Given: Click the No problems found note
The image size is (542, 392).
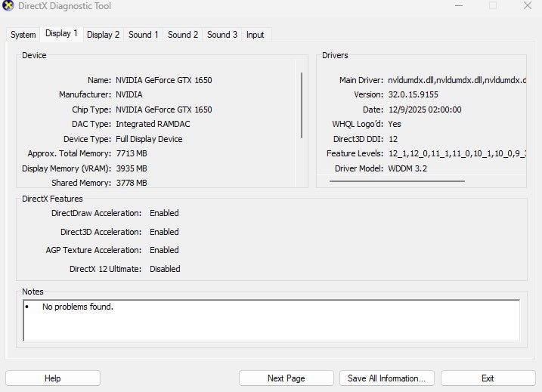Looking at the screenshot, I should tap(78, 307).
